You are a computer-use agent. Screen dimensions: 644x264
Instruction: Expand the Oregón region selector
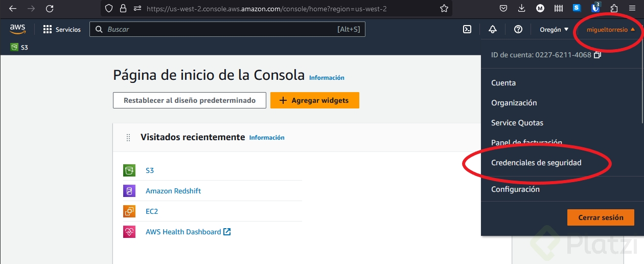point(554,30)
